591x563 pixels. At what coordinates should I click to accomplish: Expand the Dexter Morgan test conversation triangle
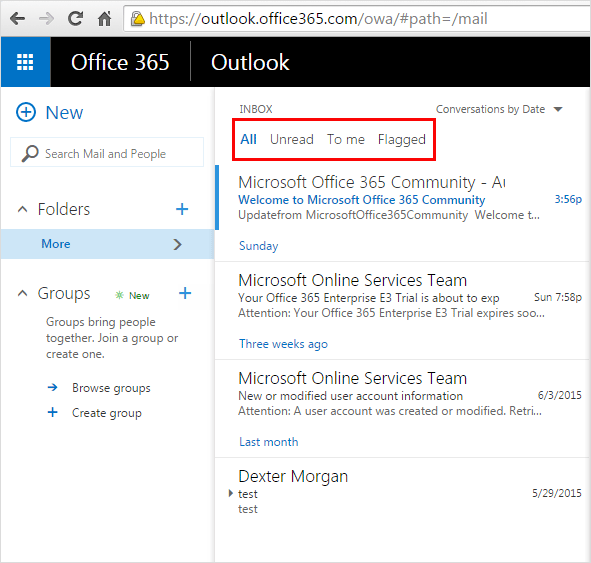(x=231, y=493)
